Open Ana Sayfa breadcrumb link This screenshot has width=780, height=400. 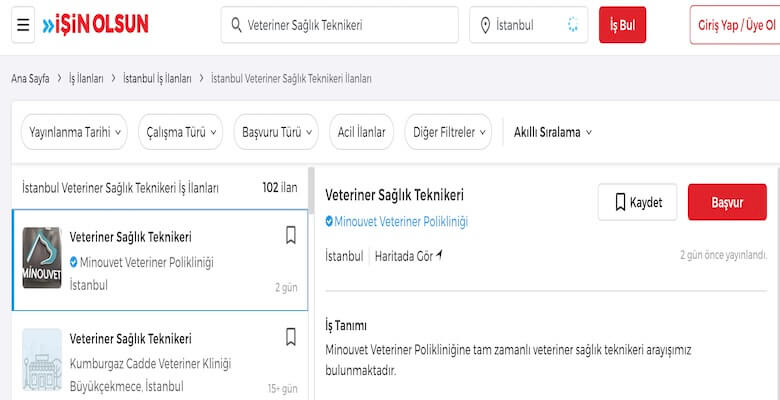point(30,79)
